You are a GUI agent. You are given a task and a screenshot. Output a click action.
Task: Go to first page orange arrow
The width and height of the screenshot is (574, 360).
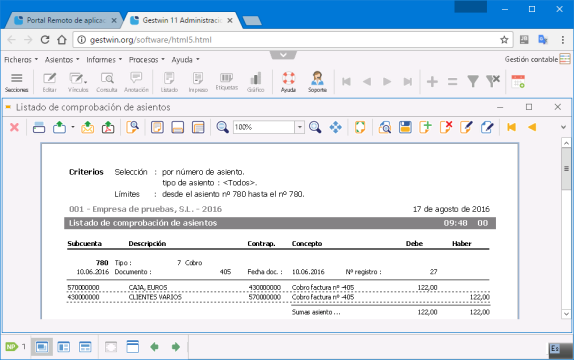511,127
